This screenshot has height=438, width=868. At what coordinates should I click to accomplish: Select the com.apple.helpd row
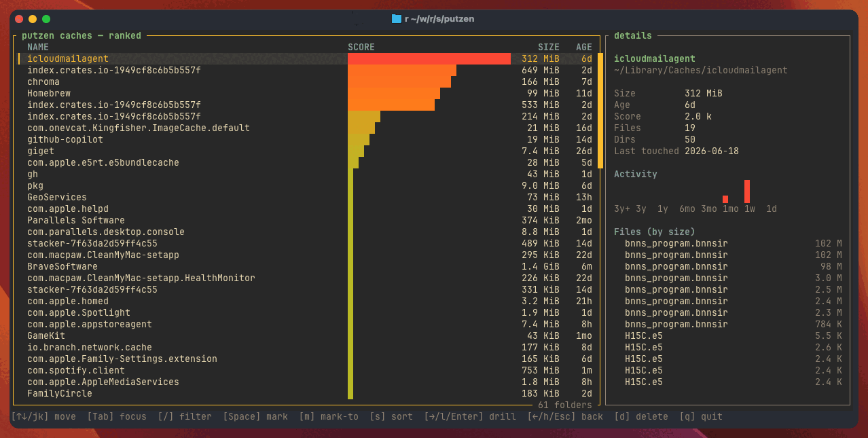point(306,209)
